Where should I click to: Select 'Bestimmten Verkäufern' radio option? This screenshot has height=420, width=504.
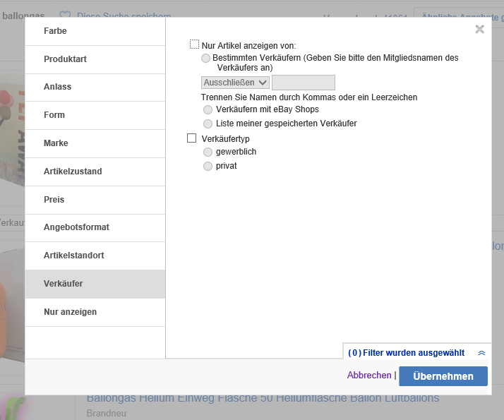click(205, 58)
